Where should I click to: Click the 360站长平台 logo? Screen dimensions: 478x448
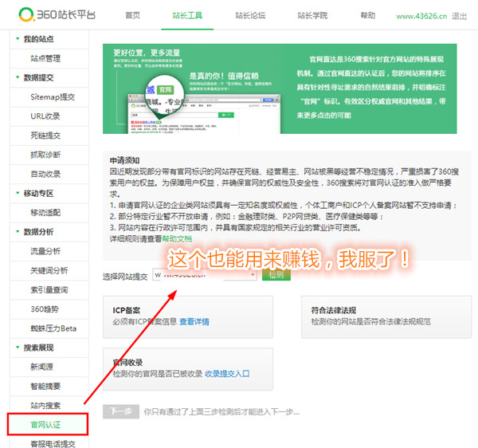pos(57,14)
